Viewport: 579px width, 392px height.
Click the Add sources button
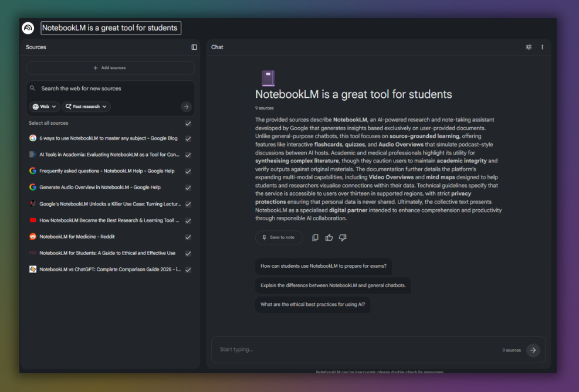coord(110,67)
